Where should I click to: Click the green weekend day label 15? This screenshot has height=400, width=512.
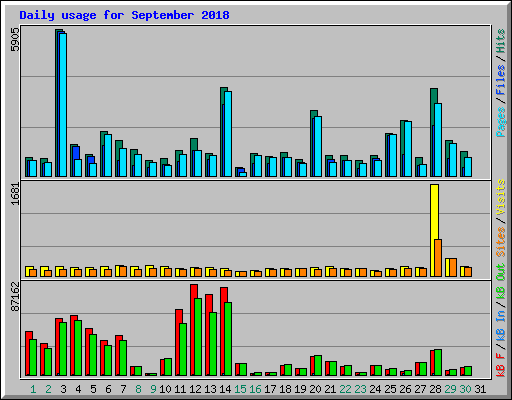[x=240, y=389]
